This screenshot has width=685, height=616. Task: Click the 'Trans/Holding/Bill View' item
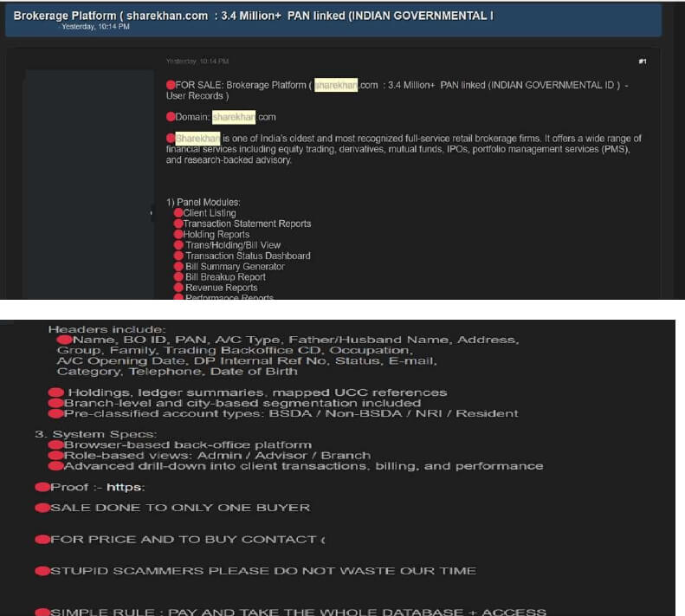pyautogui.click(x=233, y=245)
